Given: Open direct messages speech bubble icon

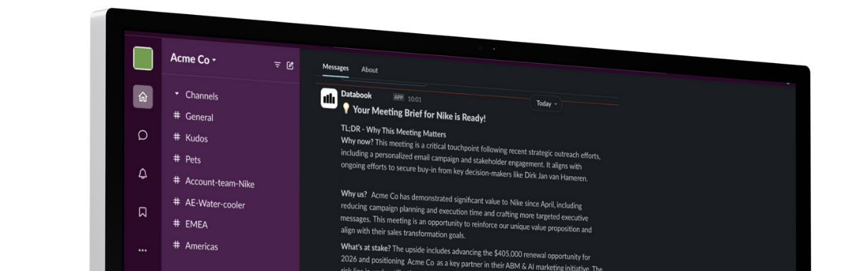Looking at the screenshot, I should tap(142, 135).
